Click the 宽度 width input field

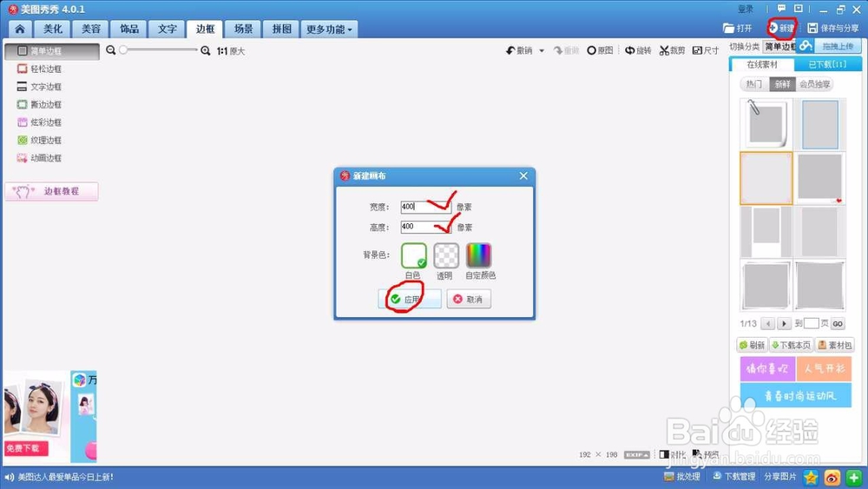(x=425, y=207)
